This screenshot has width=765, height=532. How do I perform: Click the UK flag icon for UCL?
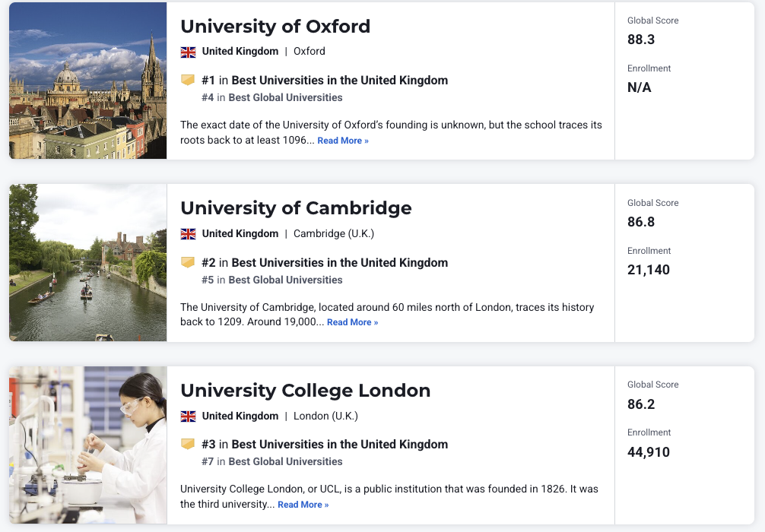[x=188, y=416]
